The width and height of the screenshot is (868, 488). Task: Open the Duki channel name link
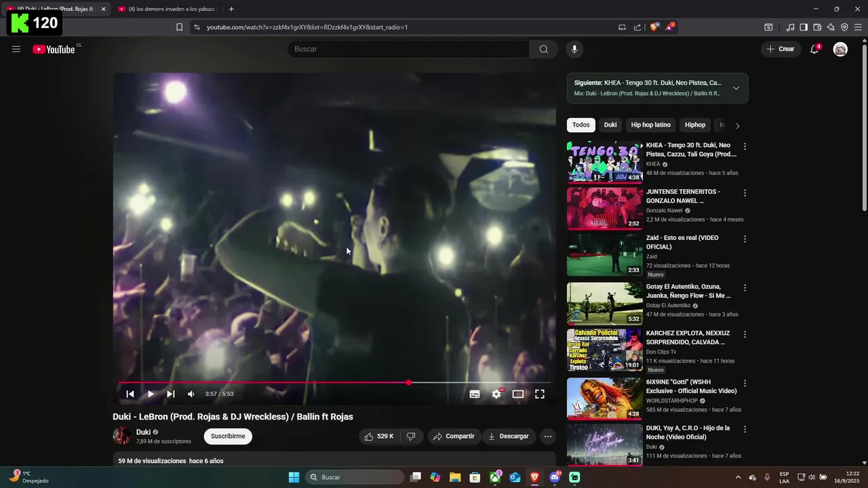click(x=143, y=432)
